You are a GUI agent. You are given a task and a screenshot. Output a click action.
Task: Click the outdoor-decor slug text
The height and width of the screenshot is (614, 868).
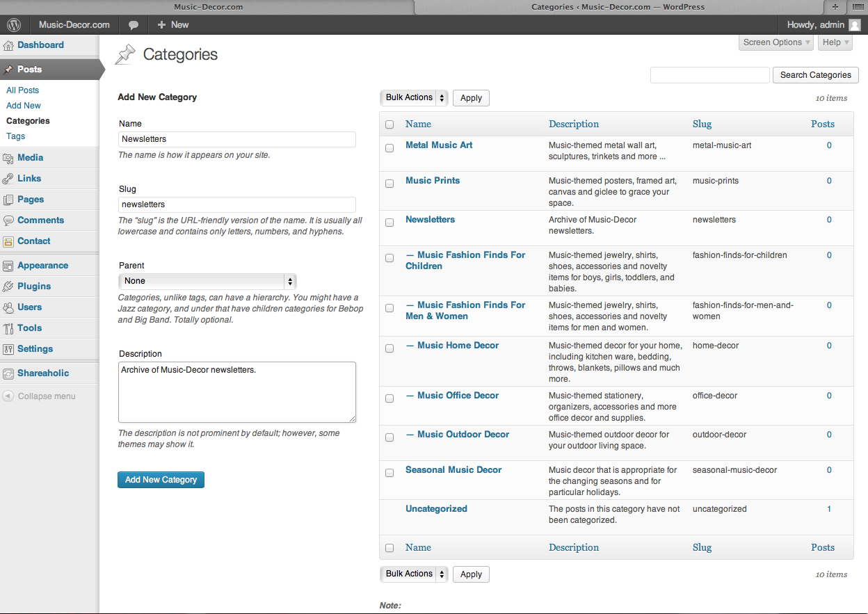pos(719,435)
